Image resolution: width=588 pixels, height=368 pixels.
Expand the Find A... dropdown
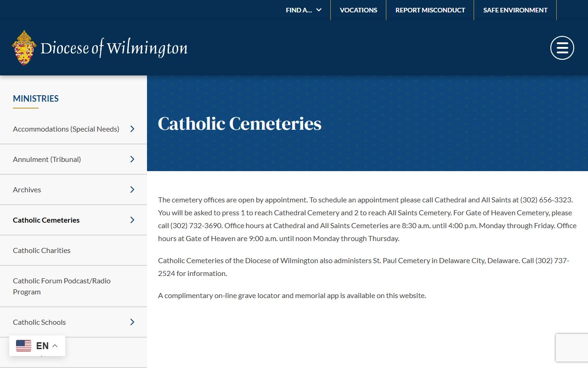304,10
